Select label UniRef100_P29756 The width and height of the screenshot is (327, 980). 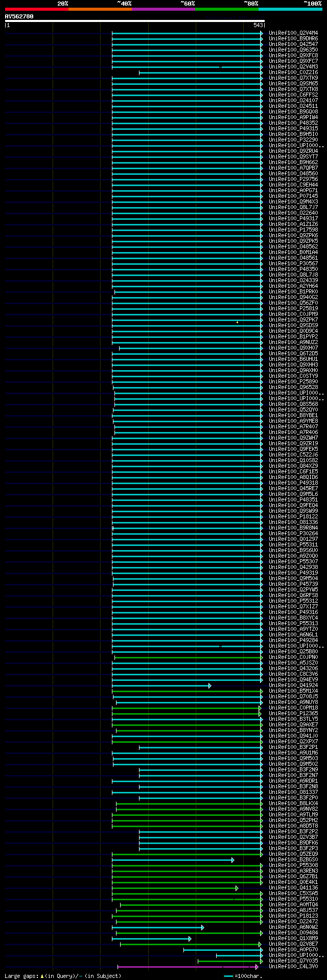pyautogui.click(x=293, y=179)
